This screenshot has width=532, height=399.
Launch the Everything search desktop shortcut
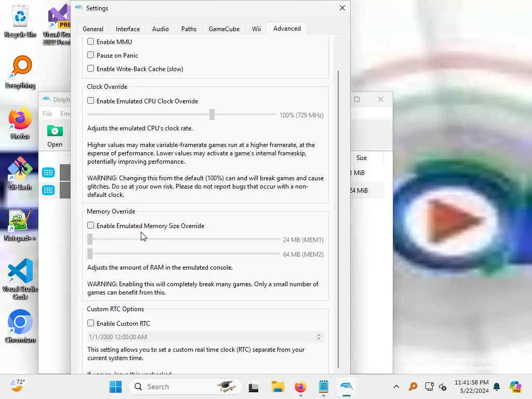pos(20,72)
